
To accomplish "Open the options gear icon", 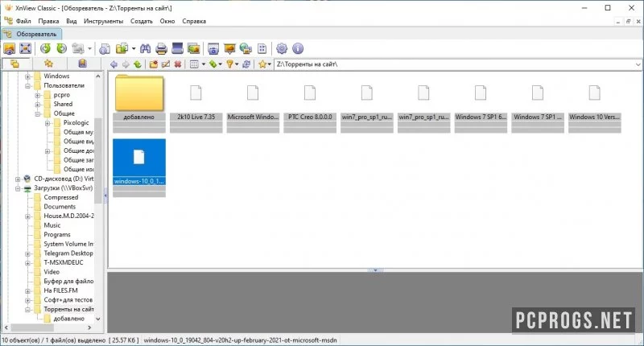I will [x=282, y=49].
